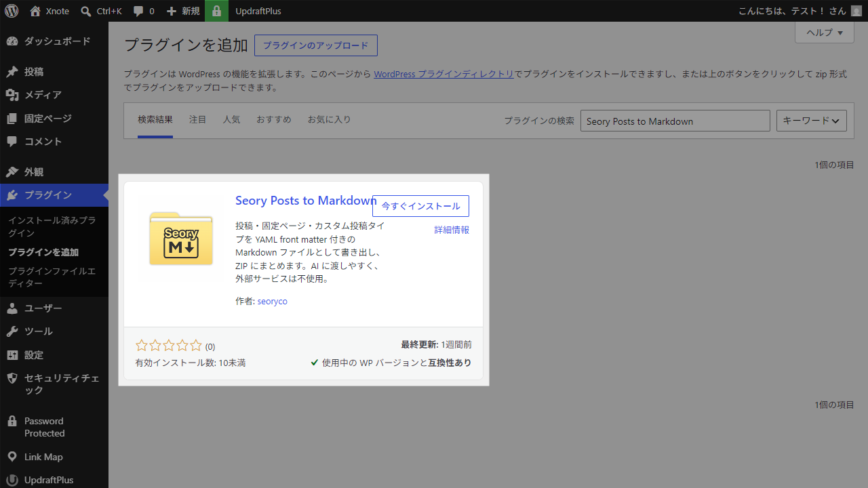The height and width of the screenshot is (488, 868).
Task: Select the 検索結果 tab
Action: (x=155, y=120)
